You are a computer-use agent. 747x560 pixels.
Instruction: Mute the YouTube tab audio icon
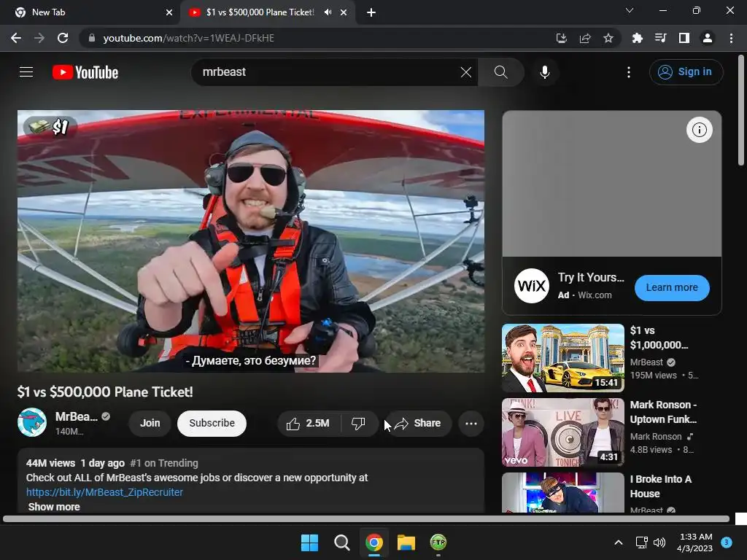[328, 12]
